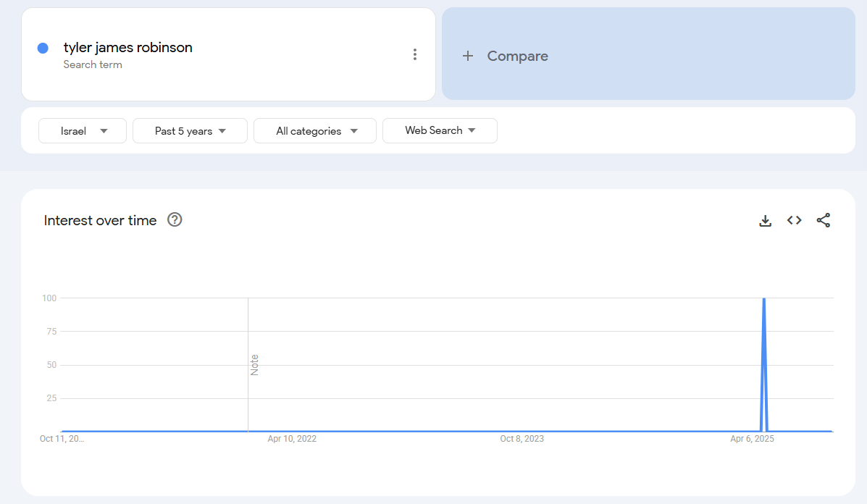Open the Past 5 years time range dropdown

[x=190, y=131]
